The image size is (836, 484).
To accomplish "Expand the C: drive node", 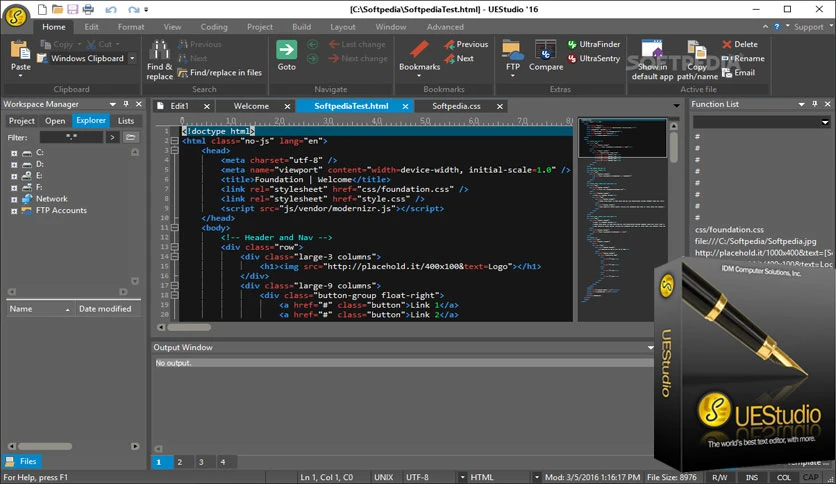I will (x=14, y=153).
